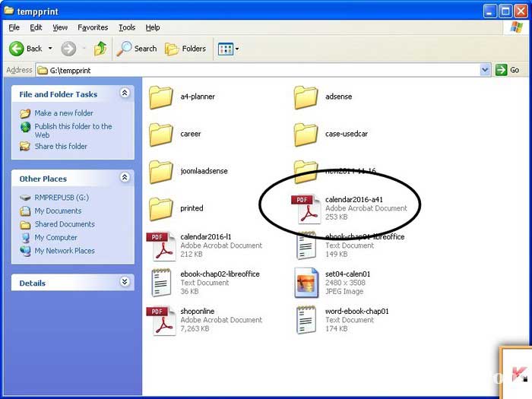Click the file name shoponline

point(197,311)
